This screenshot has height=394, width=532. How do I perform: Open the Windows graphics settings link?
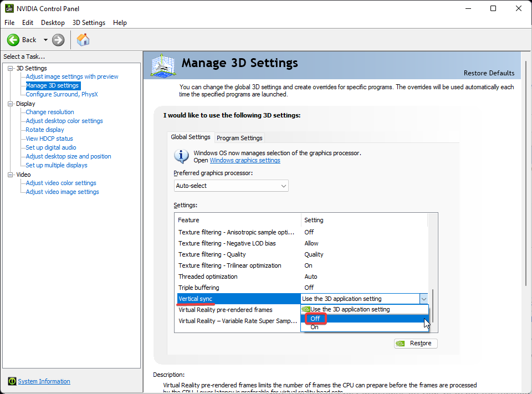point(245,160)
